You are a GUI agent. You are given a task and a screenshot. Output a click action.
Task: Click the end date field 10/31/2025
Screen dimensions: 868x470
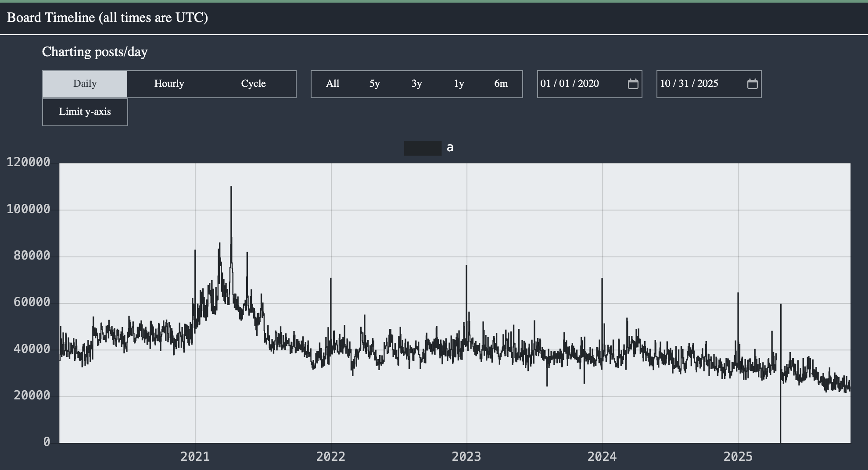pos(709,84)
